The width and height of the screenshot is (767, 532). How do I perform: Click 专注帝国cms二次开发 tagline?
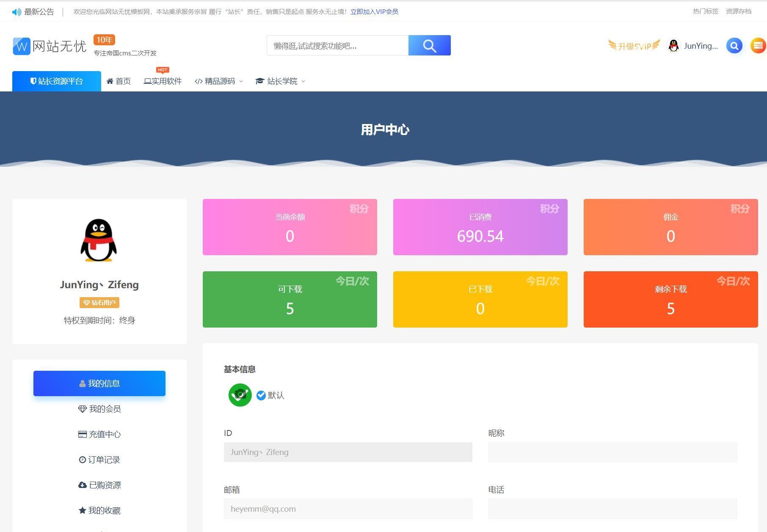point(125,53)
